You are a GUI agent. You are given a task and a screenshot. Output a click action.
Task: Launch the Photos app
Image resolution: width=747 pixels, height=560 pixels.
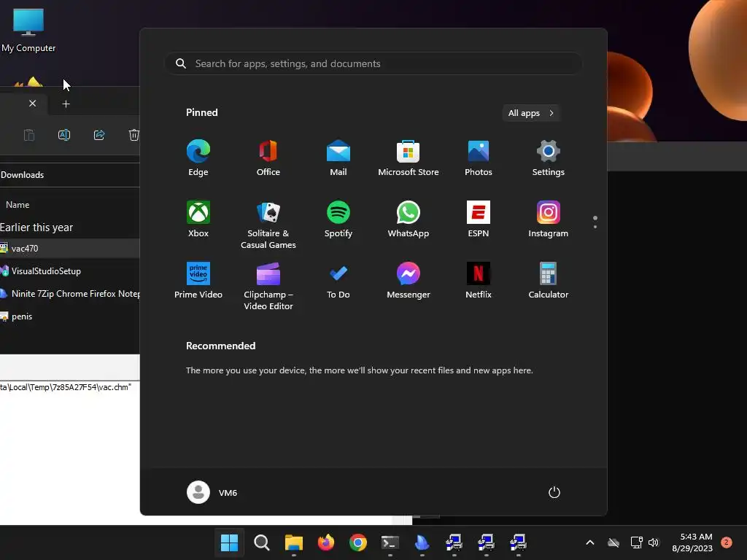tap(479, 158)
